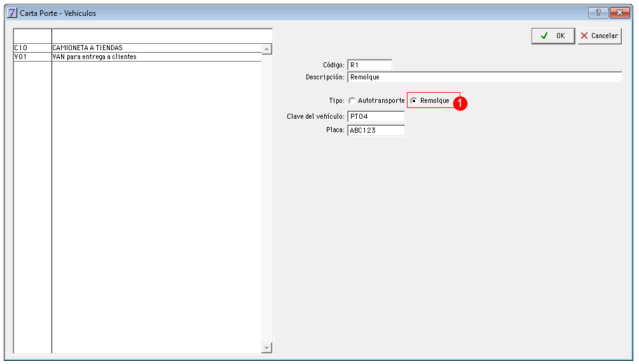Viewport: 639px width, 364px height.
Task: Close the Carta Porte window
Action: click(x=619, y=13)
